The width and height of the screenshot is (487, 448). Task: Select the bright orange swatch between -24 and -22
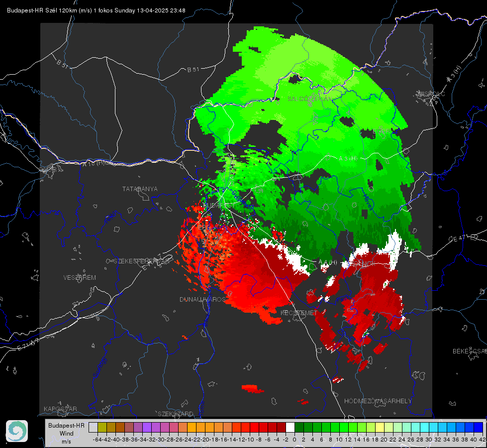pyautogui.click(x=192, y=427)
